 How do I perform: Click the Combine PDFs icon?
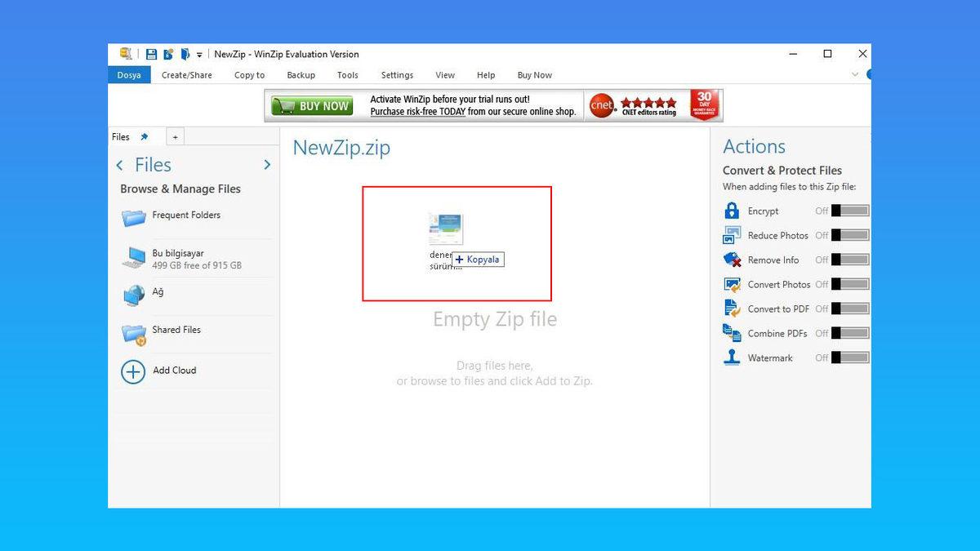click(x=731, y=333)
